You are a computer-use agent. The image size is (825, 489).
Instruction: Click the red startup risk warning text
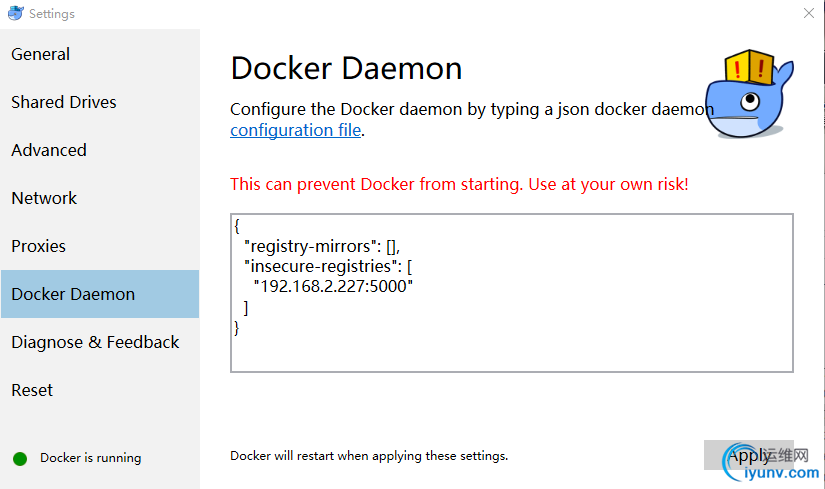(459, 184)
